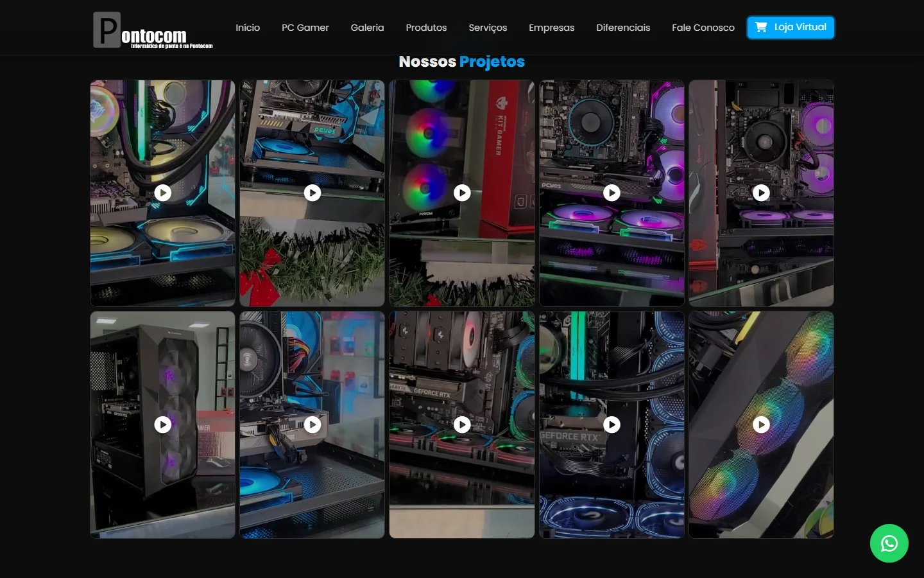
Task: Open the Serviços menu item
Action: click(x=488, y=28)
